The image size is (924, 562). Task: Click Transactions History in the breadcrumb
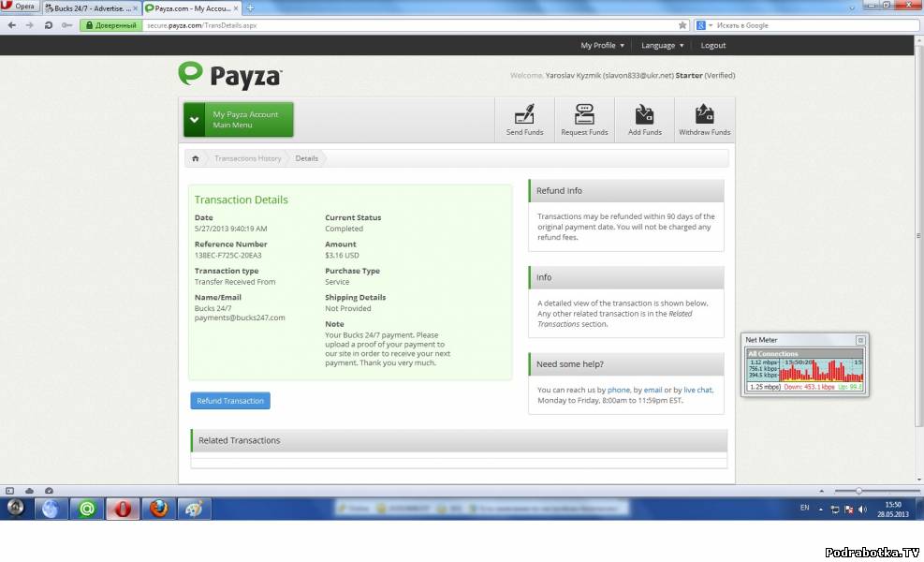click(247, 158)
